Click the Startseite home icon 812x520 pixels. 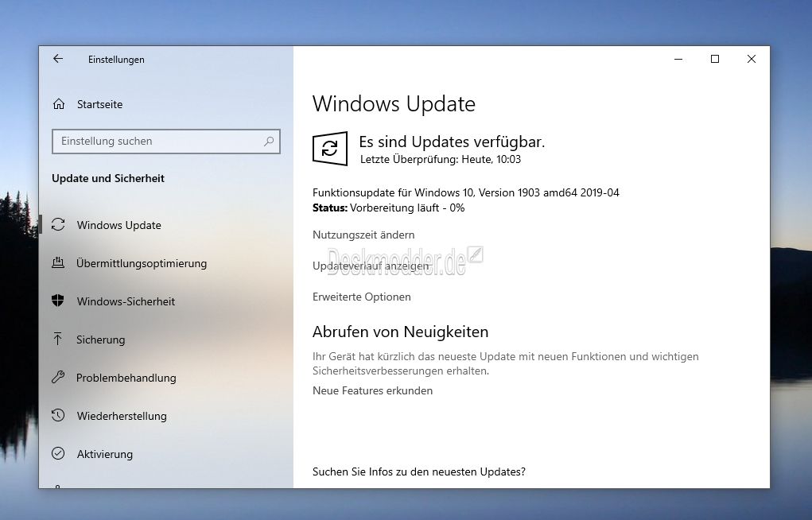(59, 104)
